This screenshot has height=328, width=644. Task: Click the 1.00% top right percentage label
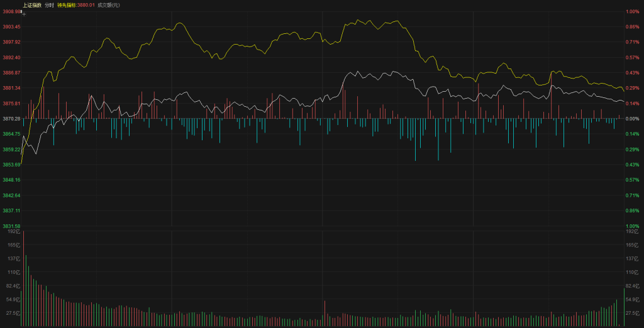tap(632, 11)
